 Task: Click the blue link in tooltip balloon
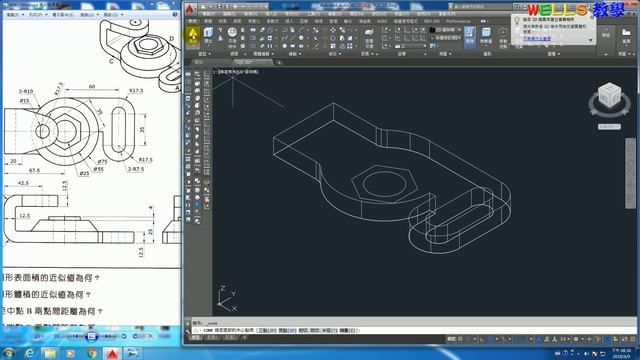click(537, 39)
